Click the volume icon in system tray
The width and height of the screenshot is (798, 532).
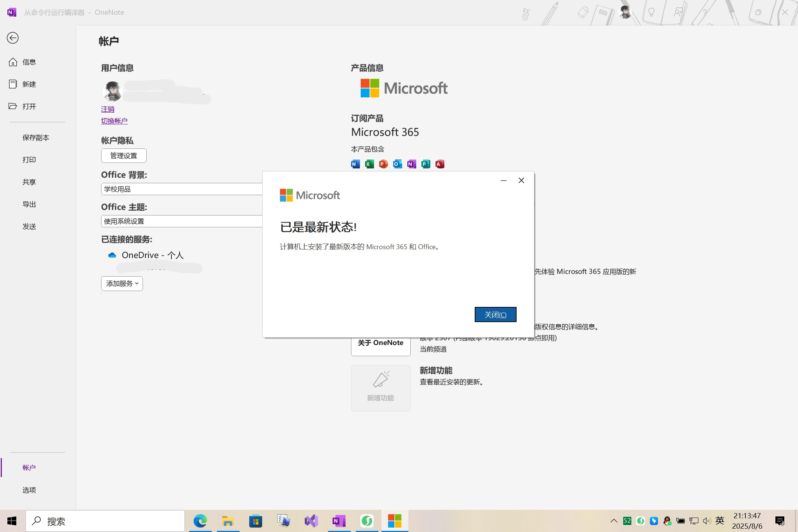tap(707, 521)
